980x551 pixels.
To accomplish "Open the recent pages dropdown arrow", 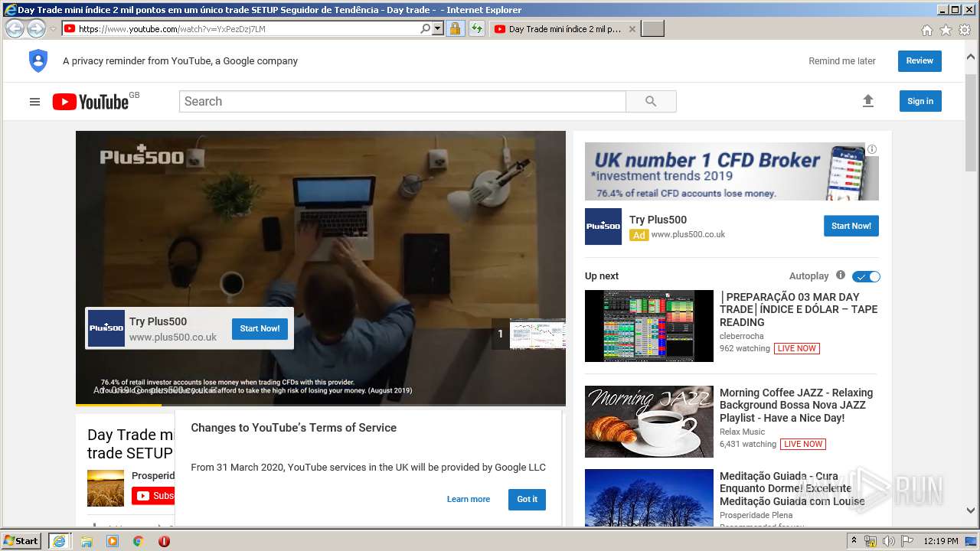I will pyautogui.click(x=53, y=29).
